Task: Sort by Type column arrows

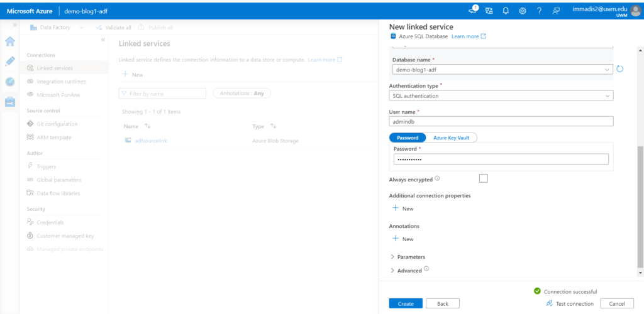Action: click(x=273, y=126)
